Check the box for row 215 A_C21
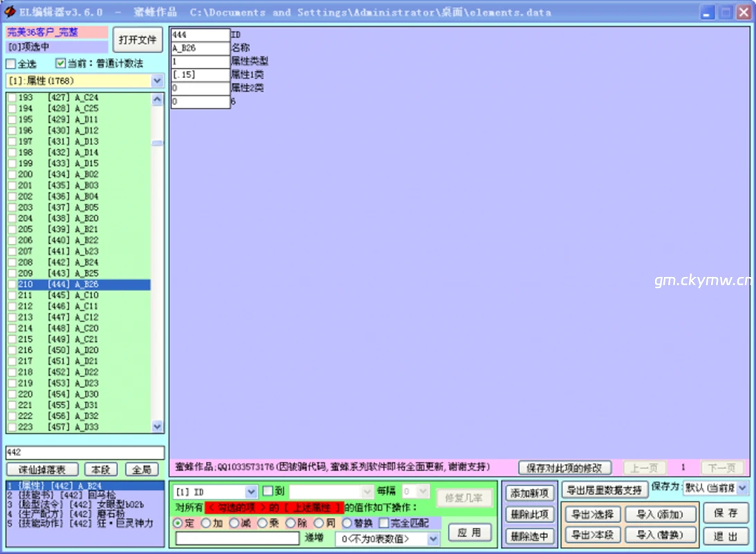The width and height of the screenshot is (756, 554). click(x=12, y=339)
